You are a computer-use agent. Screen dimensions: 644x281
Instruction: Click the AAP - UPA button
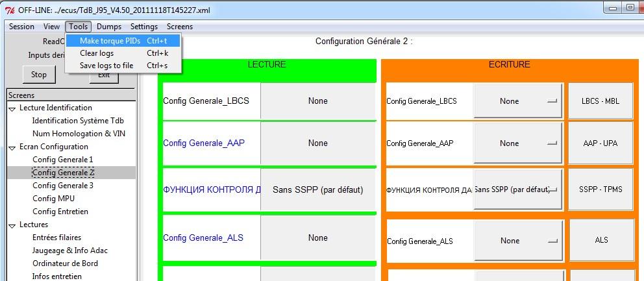601,143
